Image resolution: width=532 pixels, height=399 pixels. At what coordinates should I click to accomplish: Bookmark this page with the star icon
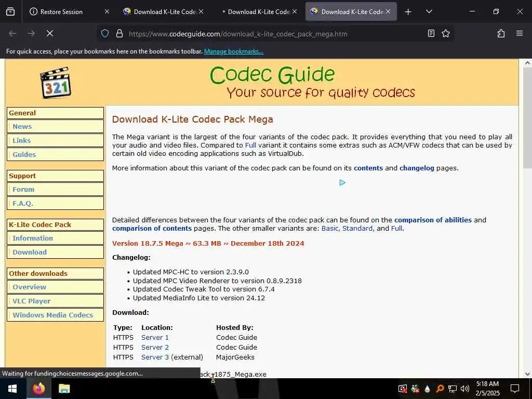[x=445, y=33]
